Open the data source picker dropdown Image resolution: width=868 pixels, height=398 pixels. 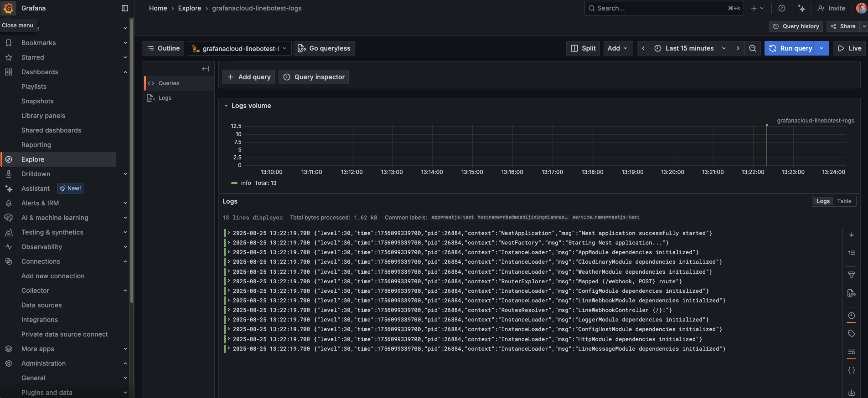tap(239, 48)
